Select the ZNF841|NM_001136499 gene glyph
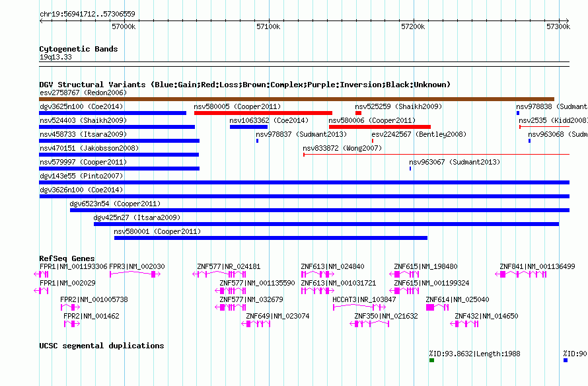Screen dimensions: 588x386 pyautogui.click(x=521, y=274)
